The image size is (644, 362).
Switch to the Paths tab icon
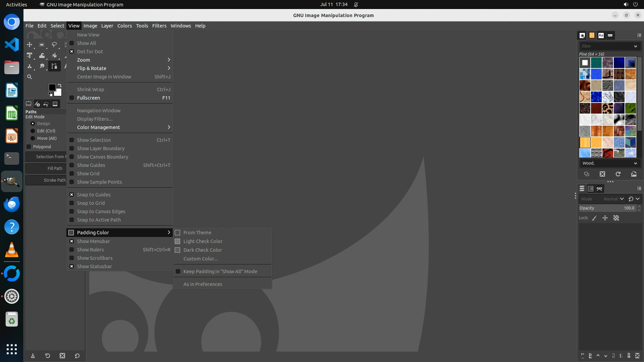coord(599,189)
